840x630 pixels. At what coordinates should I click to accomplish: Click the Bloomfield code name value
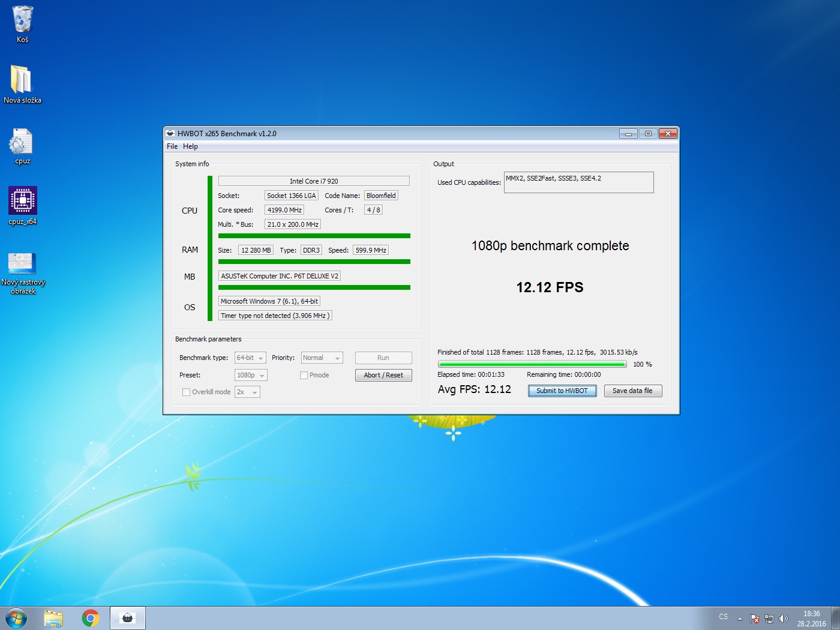coord(381,196)
